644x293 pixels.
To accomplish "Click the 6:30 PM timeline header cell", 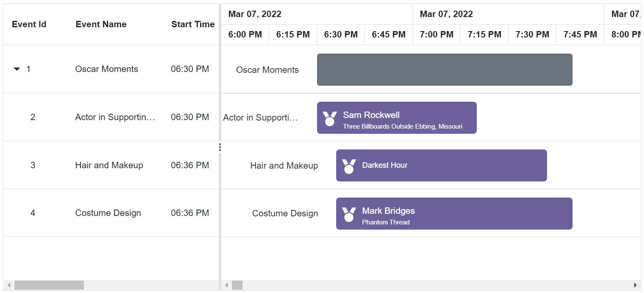I will tap(341, 34).
